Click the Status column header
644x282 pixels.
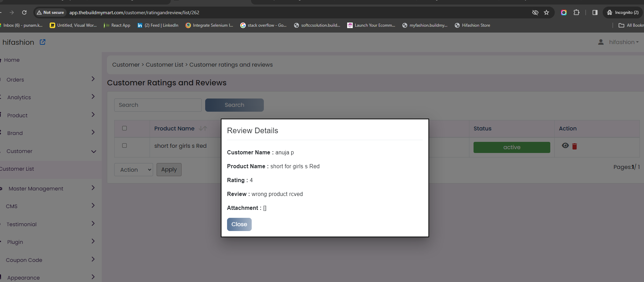point(483,128)
